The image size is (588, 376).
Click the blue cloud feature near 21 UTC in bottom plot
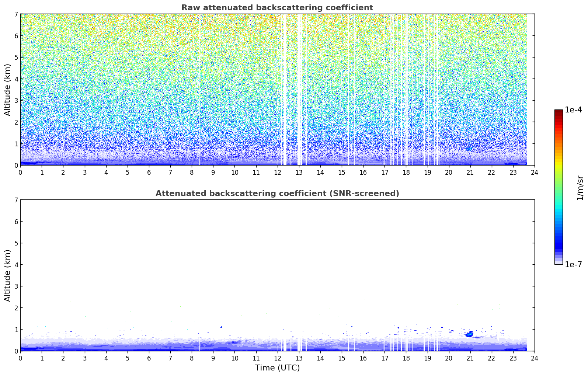[x=469, y=334]
